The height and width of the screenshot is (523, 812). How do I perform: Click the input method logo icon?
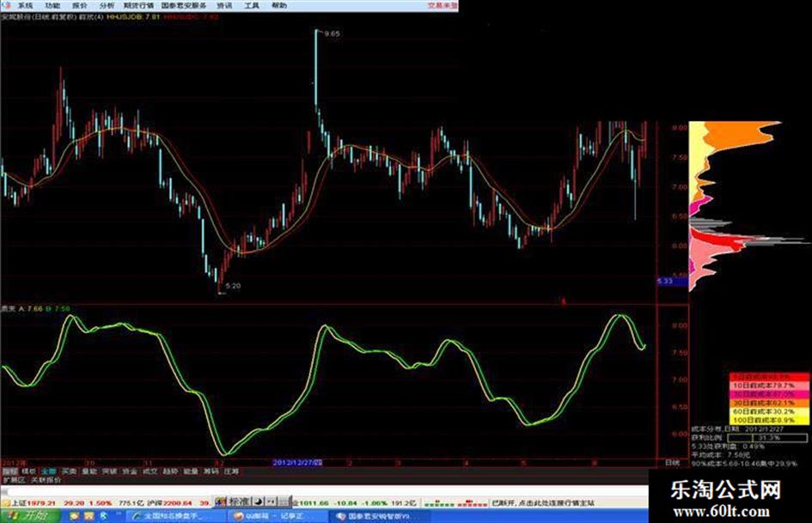click(x=221, y=502)
